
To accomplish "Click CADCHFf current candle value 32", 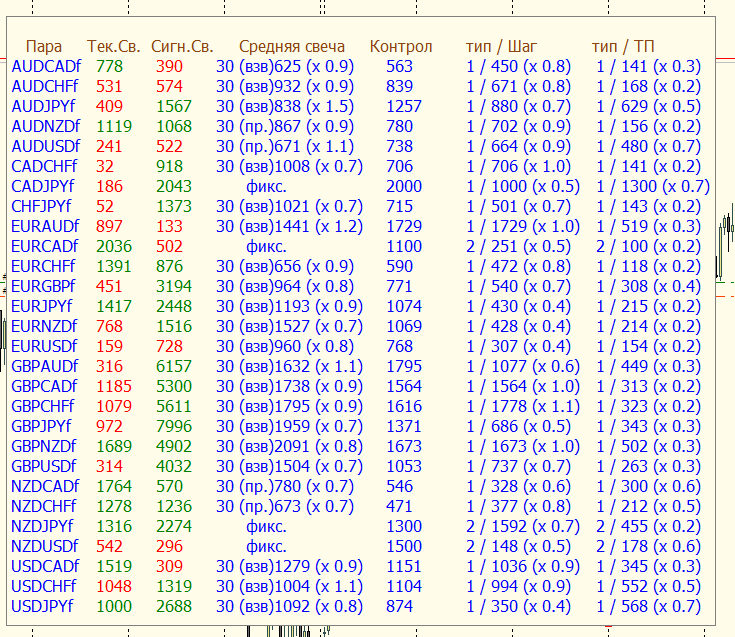I will [x=105, y=166].
